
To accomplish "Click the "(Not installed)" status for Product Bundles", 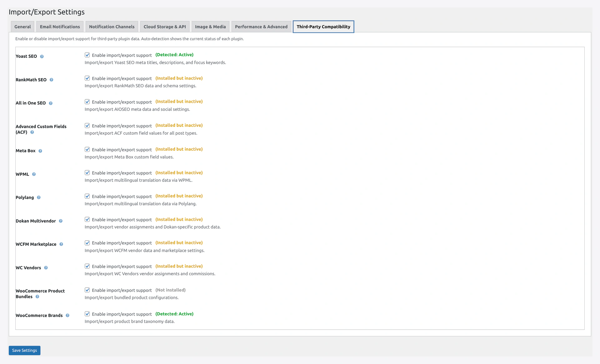I will click(171, 290).
